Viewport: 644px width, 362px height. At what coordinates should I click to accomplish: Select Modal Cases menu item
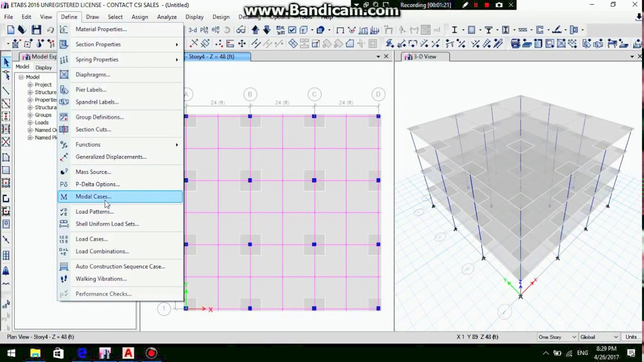tap(120, 197)
